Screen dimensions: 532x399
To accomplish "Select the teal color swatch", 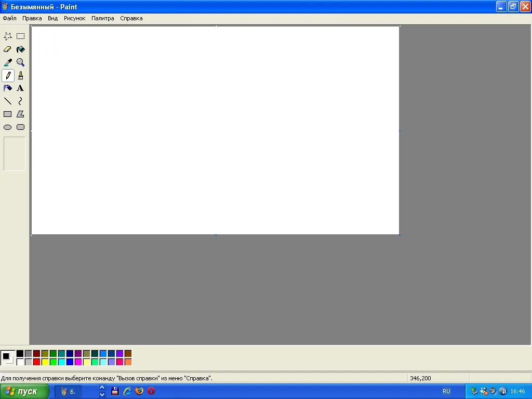I will 61,354.
